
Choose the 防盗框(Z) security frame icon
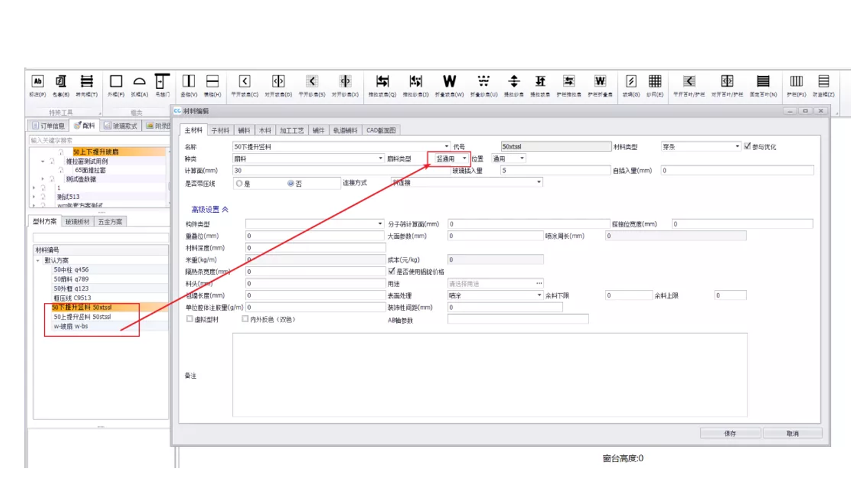pos(823,84)
